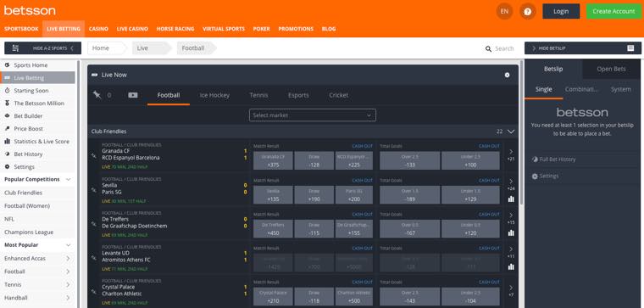
Task: Click the Betsson logo
Action: [x=30, y=10]
